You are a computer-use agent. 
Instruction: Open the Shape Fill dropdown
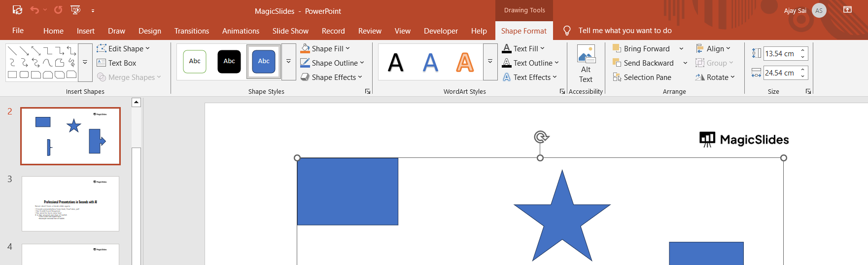click(x=325, y=48)
